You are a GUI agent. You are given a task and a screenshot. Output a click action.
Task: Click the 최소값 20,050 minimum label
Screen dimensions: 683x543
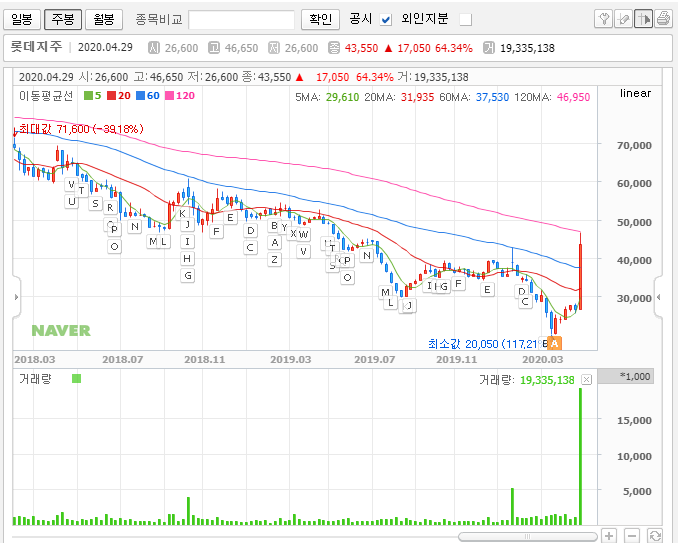coord(484,344)
